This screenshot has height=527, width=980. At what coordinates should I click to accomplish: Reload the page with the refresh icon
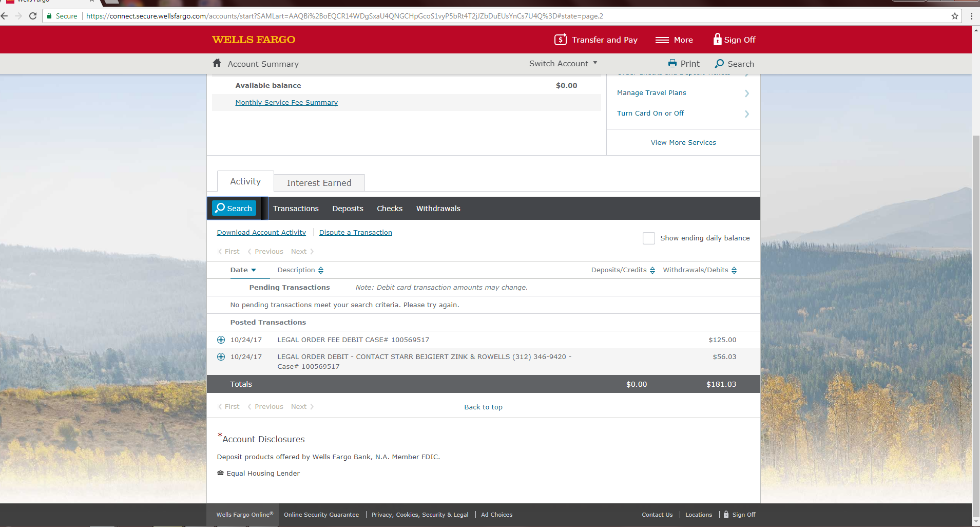pos(33,16)
